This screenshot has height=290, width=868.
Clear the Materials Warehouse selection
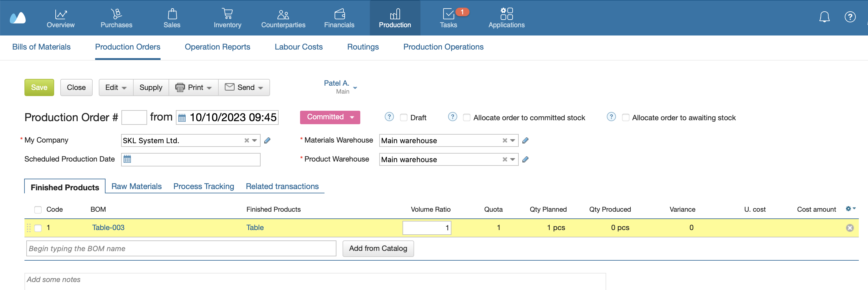point(505,141)
